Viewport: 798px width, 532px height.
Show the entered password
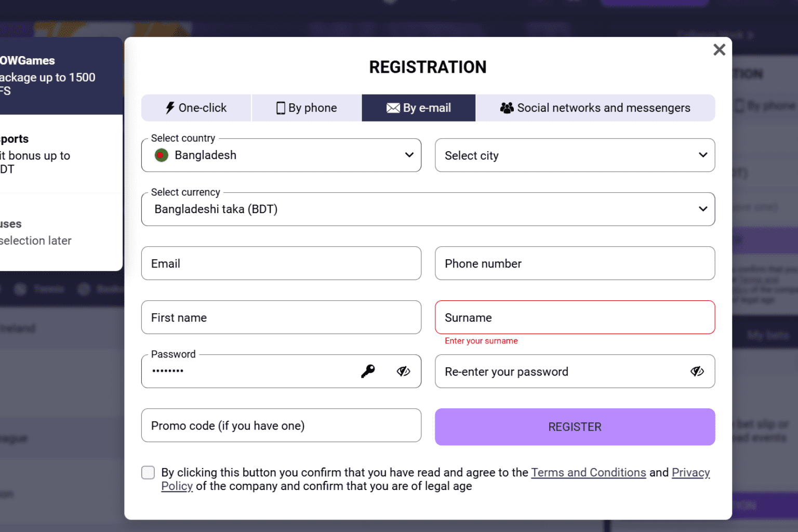click(403, 371)
